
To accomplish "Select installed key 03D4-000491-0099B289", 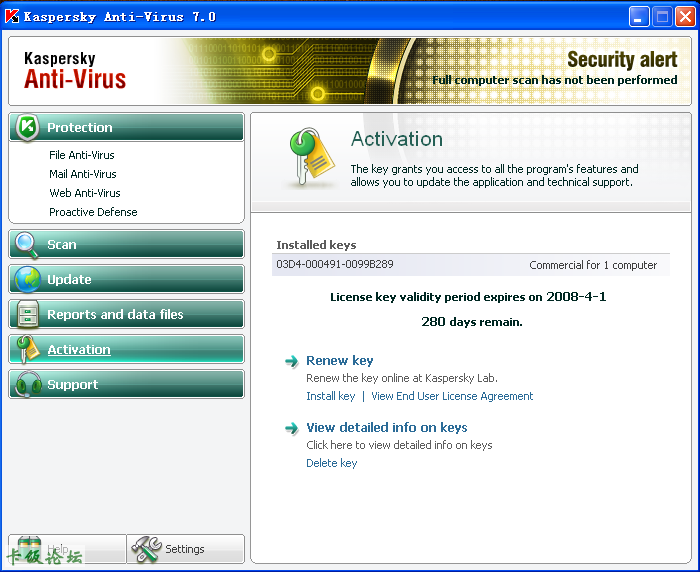I will [471, 265].
